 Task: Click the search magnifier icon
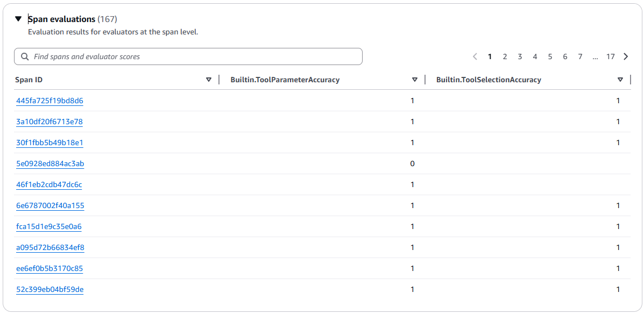point(25,56)
